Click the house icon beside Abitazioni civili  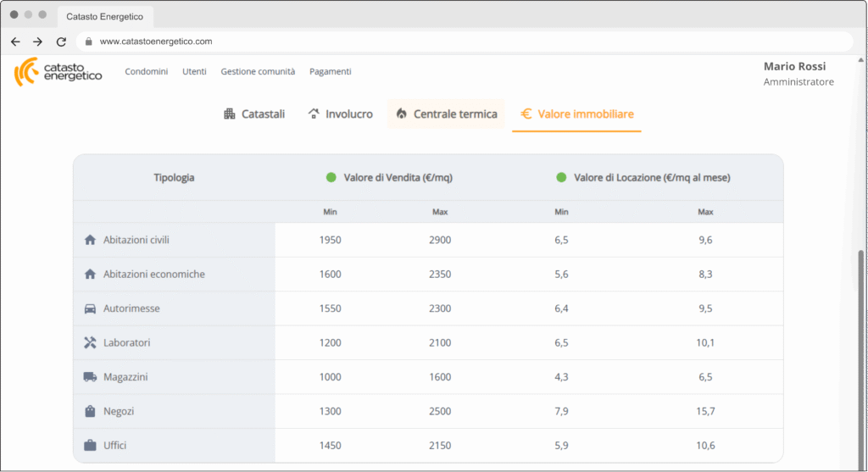point(91,240)
